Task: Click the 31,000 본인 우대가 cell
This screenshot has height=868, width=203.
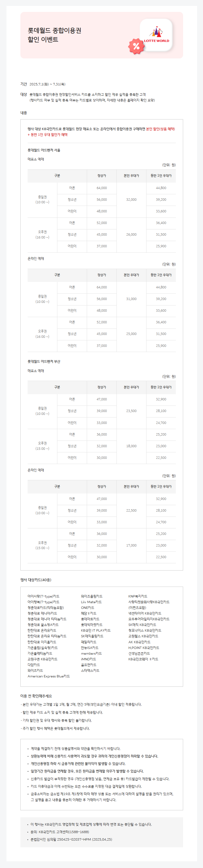Action: point(131,299)
